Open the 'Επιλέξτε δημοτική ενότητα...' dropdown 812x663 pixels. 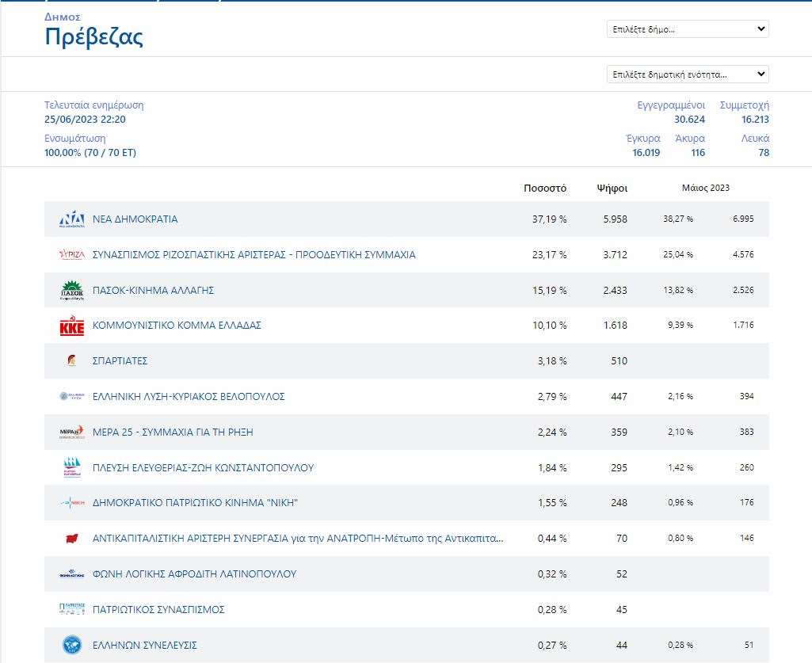pyautogui.click(x=688, y=74)
